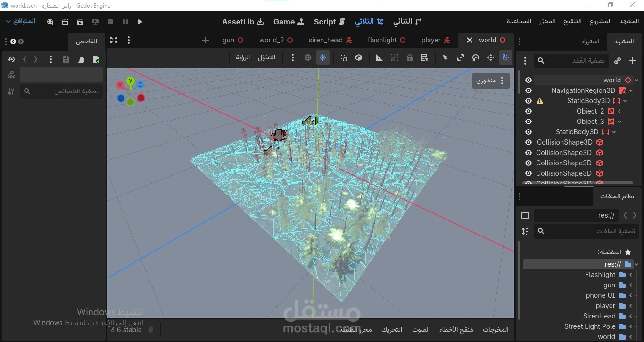The width and height of the screenshot is (644, 342).
Task: Align view to Z axis gizmo circle
Action: [140, 84]
